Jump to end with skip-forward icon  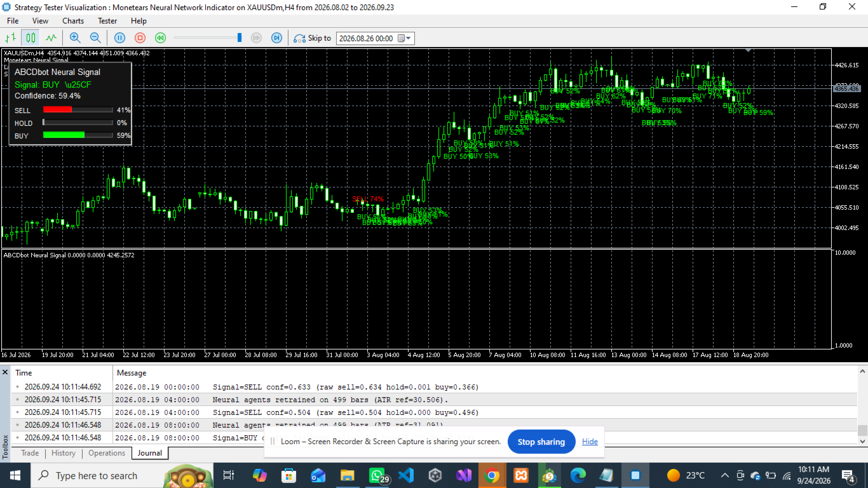[276, 38]
